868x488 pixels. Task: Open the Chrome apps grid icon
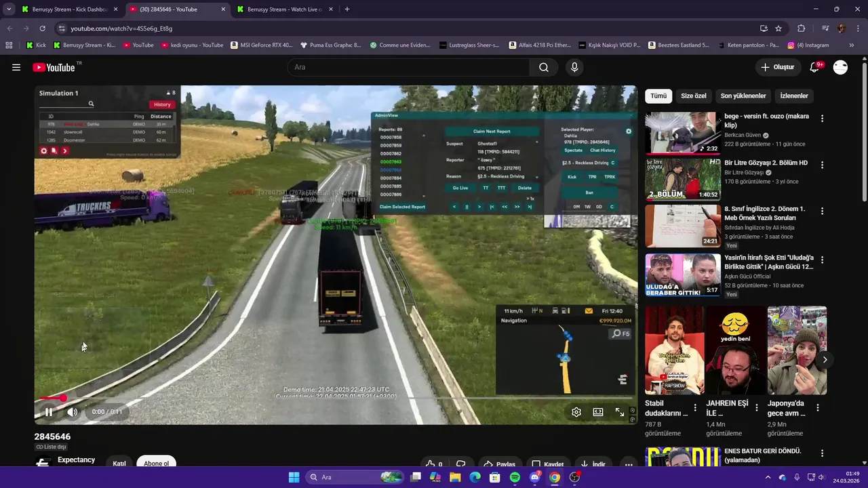click(x=9, y=45)
